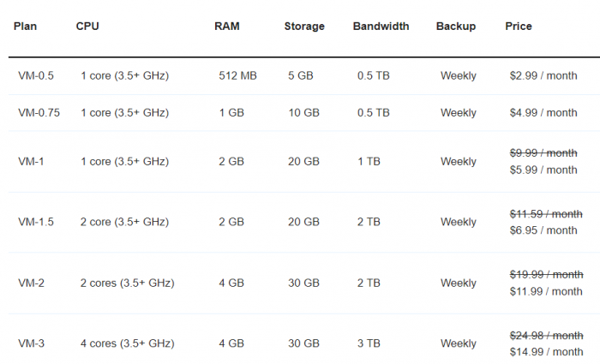
Task: Click the $2.99 / month price
Action: 543,76
